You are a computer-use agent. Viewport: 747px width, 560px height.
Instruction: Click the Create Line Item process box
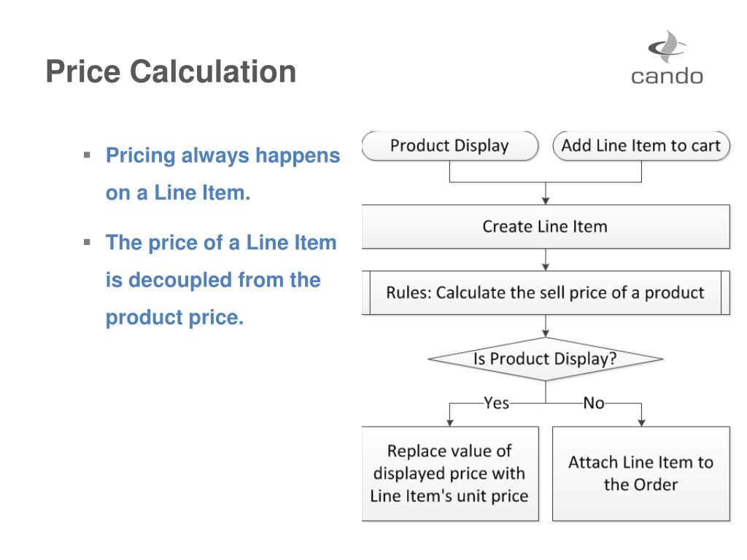coord(546,226)
